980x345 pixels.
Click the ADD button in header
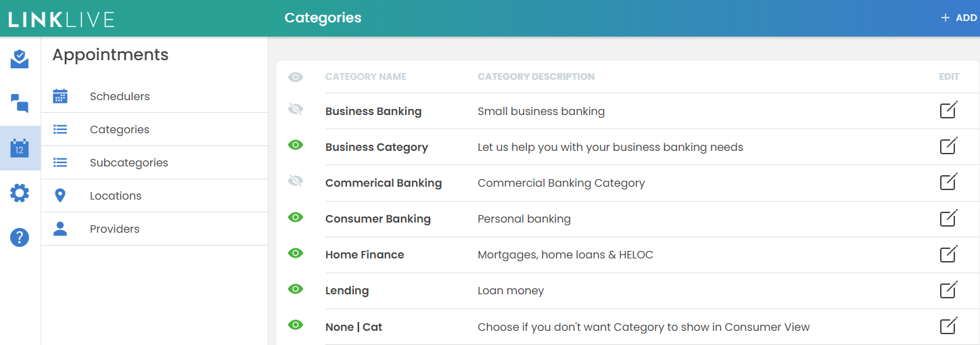tap(958, 18)
